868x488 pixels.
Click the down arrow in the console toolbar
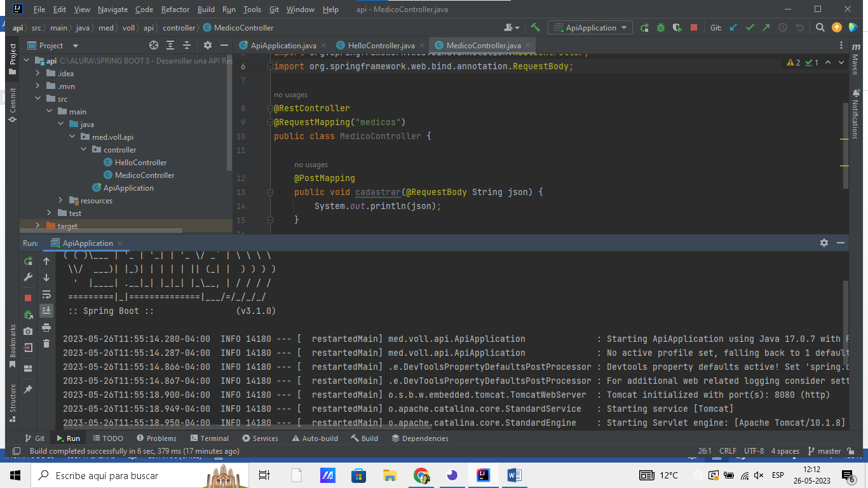point(46,277)
